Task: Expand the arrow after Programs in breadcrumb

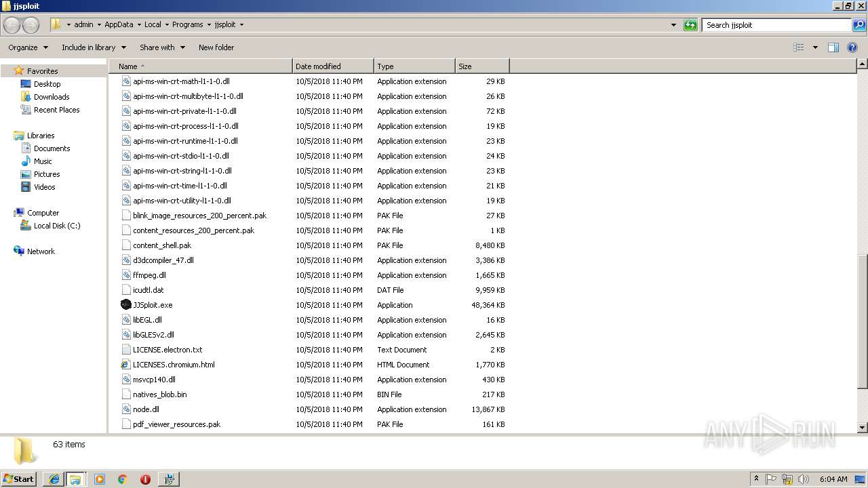Action: click(209, 25)
